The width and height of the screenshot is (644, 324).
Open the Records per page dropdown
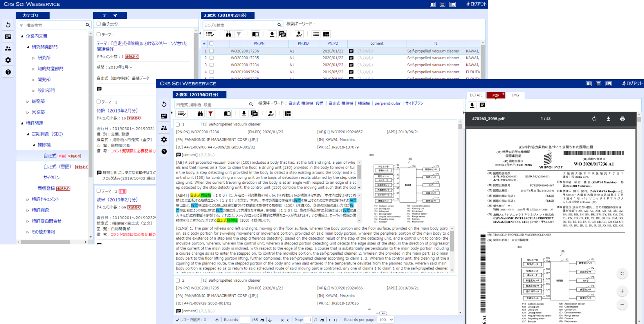(386, 320)
